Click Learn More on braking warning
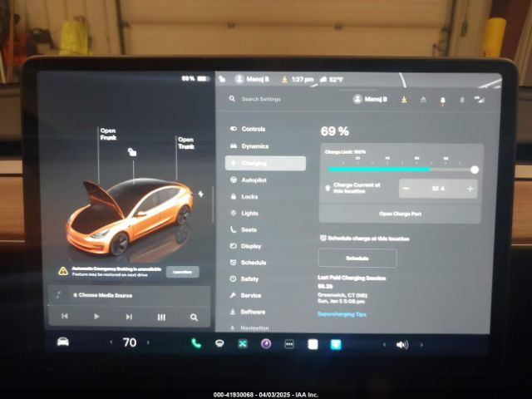This screenshot has width=532, height=399. tap(183, 272)
